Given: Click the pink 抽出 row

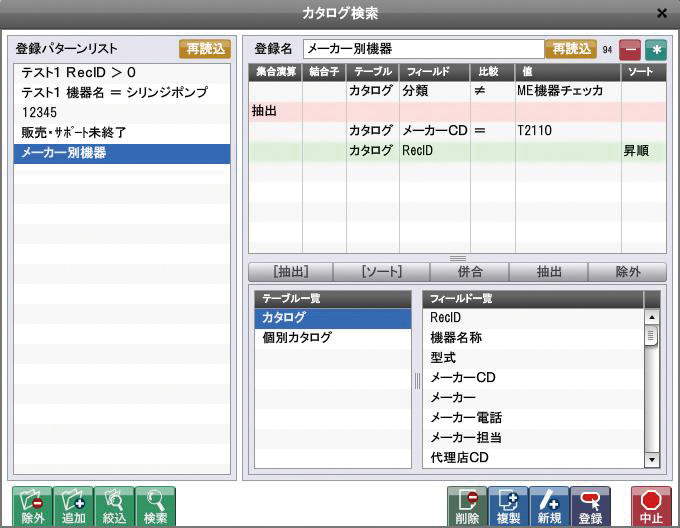Looking at the screenshot, I should (x=458, y=111).
